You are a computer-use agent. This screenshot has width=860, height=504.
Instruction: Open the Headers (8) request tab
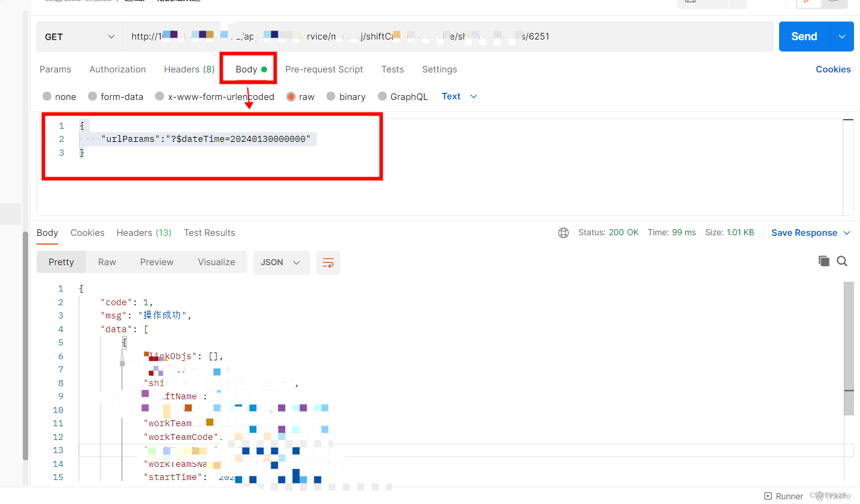189,69
